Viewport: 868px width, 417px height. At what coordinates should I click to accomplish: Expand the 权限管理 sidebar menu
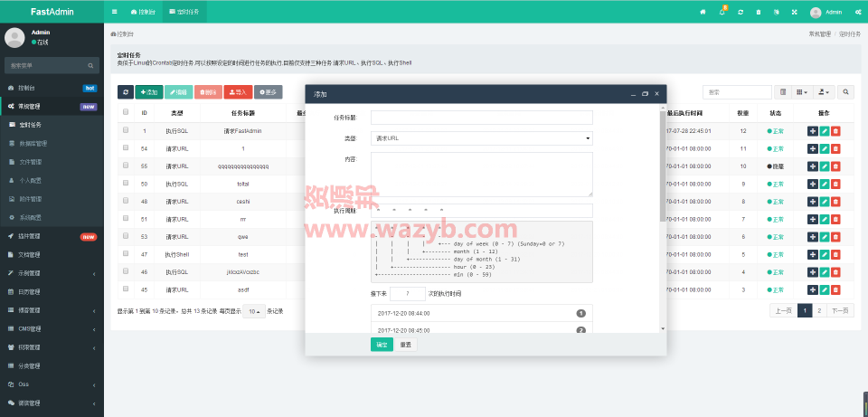pyautogui.click(x=52, y=347)
